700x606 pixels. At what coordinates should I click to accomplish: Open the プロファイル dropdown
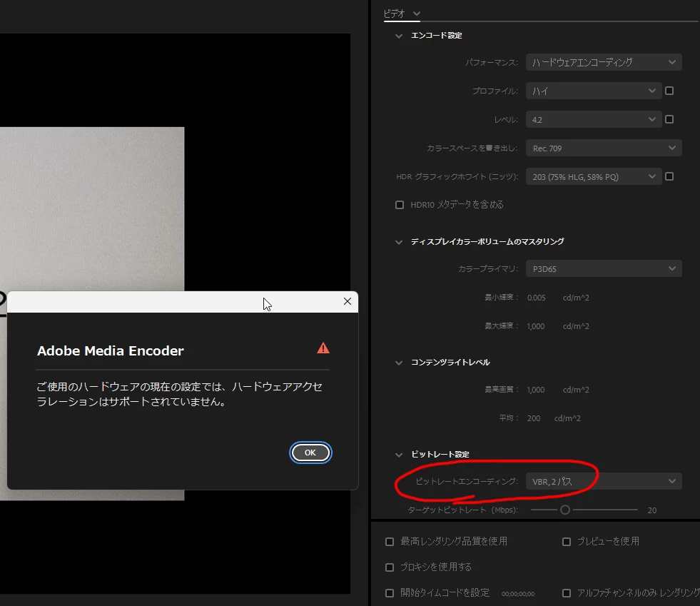click(x=593, y=91)
